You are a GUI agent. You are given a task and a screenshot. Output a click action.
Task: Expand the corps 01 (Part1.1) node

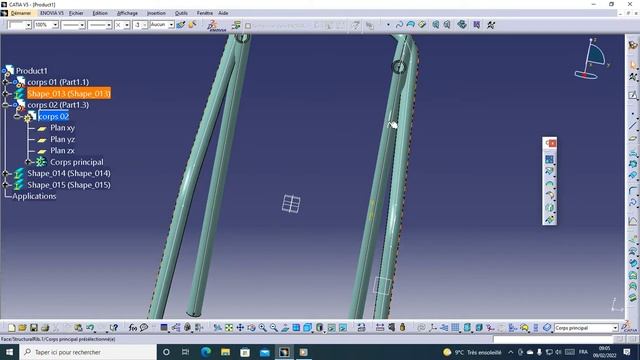tap(5, 82)
